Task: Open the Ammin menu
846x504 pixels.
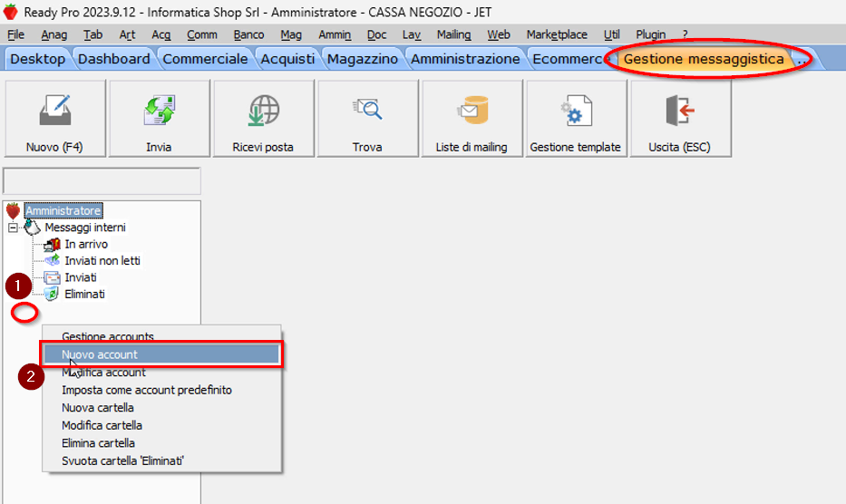Action: [x=335, y=34]
